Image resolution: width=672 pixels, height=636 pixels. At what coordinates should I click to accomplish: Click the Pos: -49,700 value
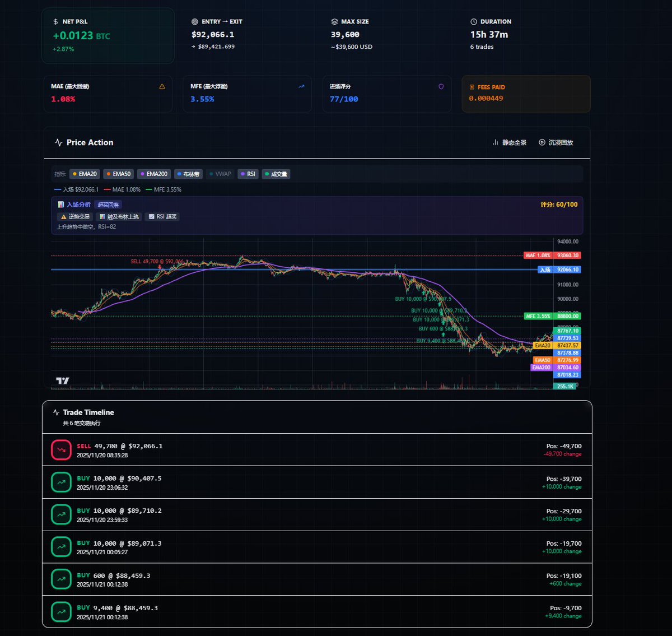pyautogui.click(x=564, y=447)
